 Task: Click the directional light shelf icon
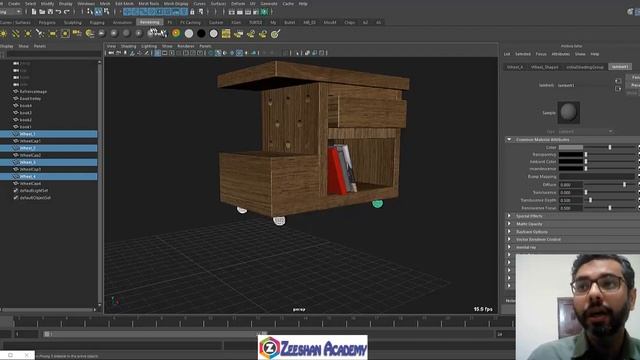(x=16, y=33)
